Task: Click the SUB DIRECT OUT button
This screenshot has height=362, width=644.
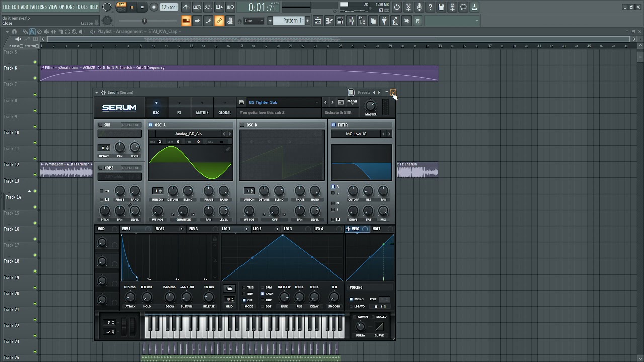Action: coord(131,125)
